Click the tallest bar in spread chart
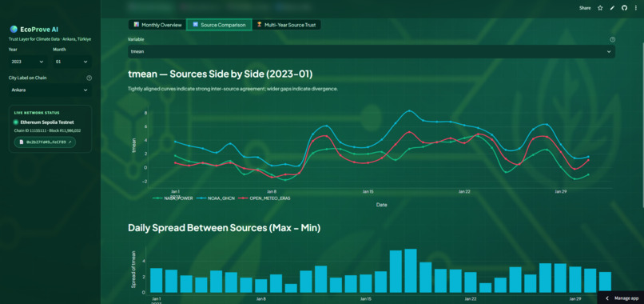The image size is (644, 304). [x=411, y=270]
